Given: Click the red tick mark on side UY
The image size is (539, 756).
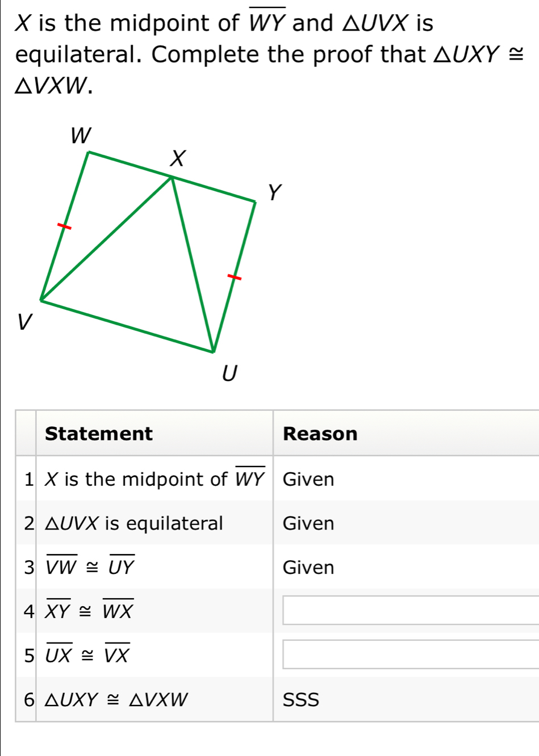Looking at the screenshot, I should (234, 277).
